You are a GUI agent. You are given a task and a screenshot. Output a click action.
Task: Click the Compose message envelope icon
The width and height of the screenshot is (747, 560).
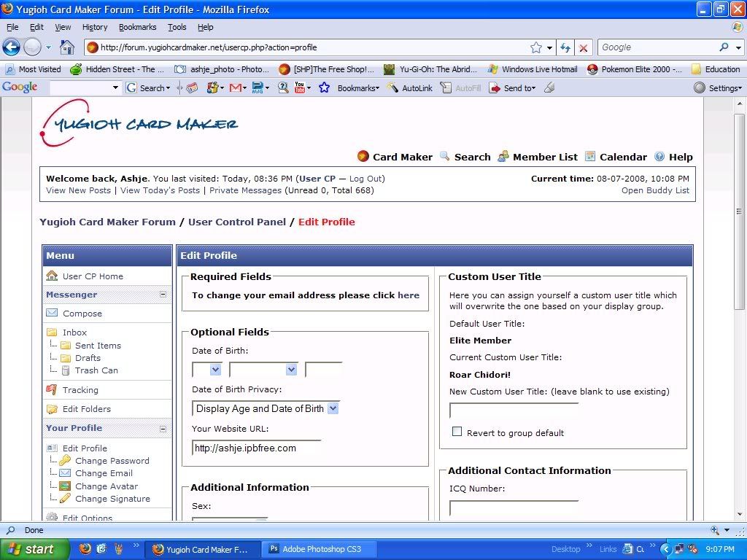point(52,314)
